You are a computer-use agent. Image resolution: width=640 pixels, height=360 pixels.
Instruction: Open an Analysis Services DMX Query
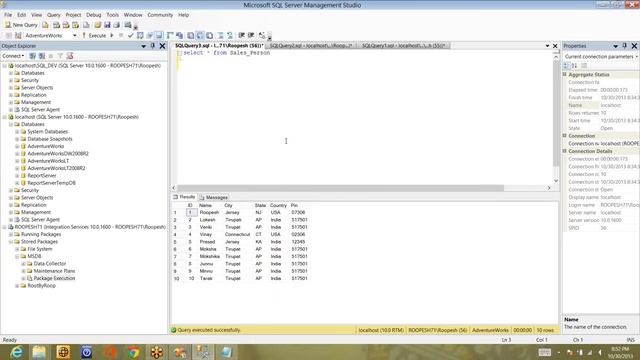tap(66, 25)
